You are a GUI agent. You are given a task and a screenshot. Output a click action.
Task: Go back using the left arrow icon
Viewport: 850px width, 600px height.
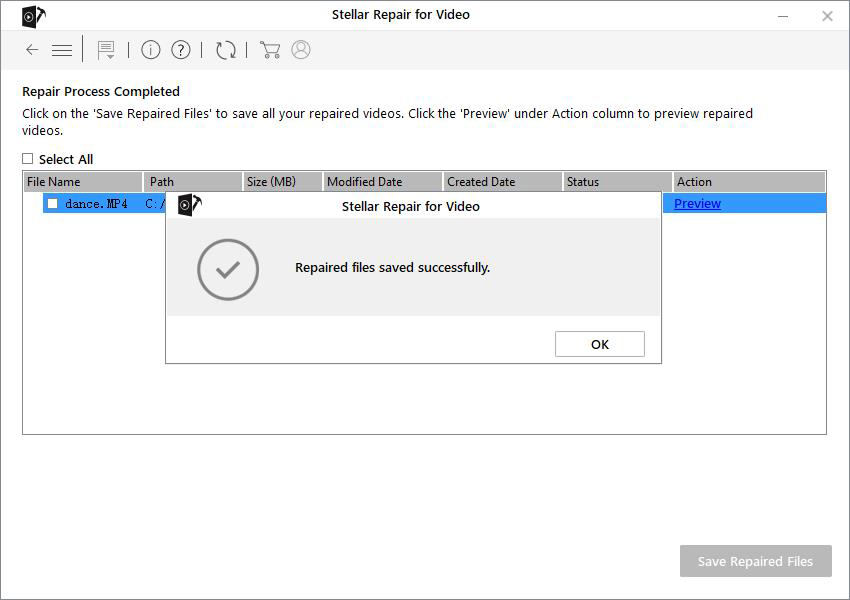(32, 50)
